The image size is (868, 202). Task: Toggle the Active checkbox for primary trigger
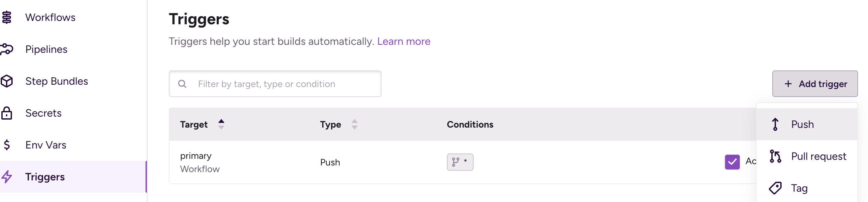[732, 162]
